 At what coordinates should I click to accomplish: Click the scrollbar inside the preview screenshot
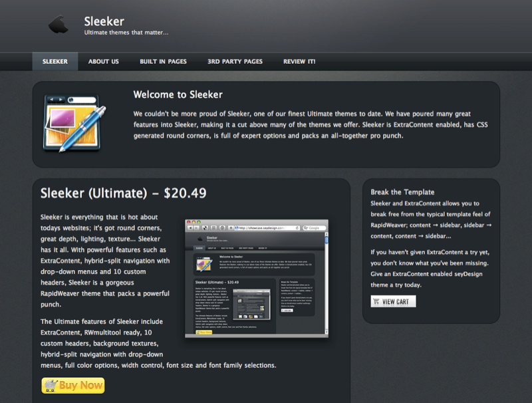click(x=327, y=283)
